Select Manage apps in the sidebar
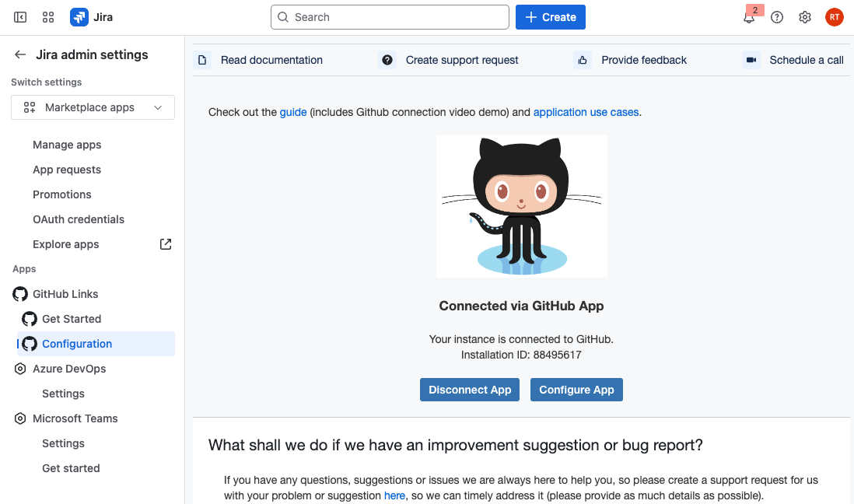Viewport: 854px width, 504px height. [x=67, y=145]
